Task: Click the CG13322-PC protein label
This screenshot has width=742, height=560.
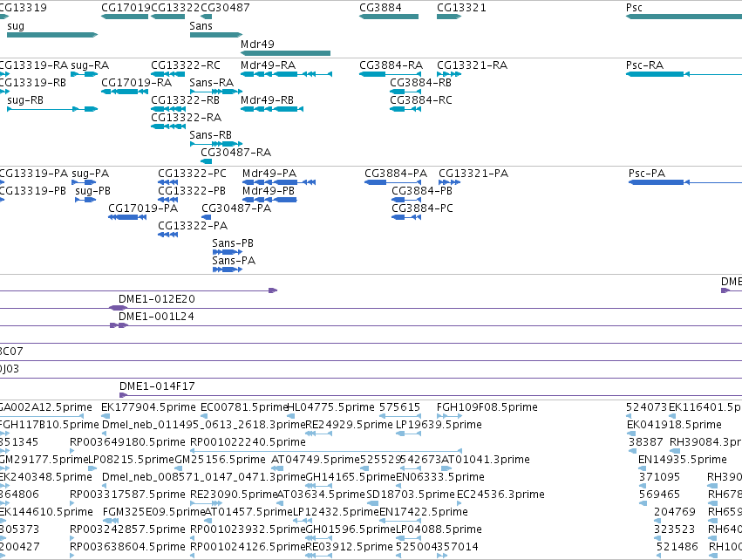Action: pyautogui.click(x=192, y=174)
